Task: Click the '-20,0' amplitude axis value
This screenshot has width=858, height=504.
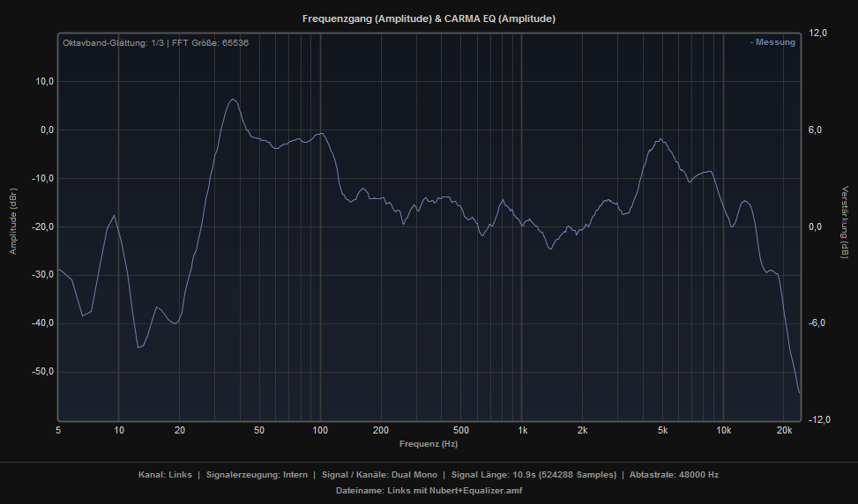Action: point(42,226)
